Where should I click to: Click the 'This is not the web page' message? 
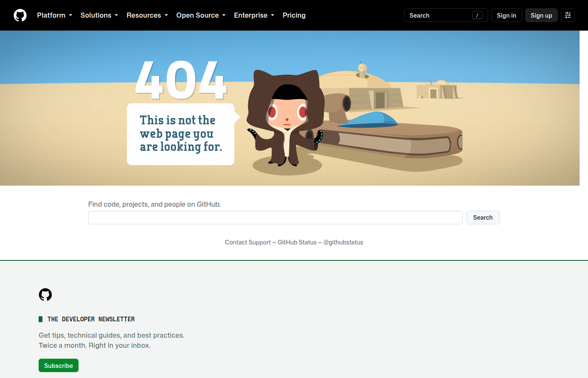coord(181,134)
